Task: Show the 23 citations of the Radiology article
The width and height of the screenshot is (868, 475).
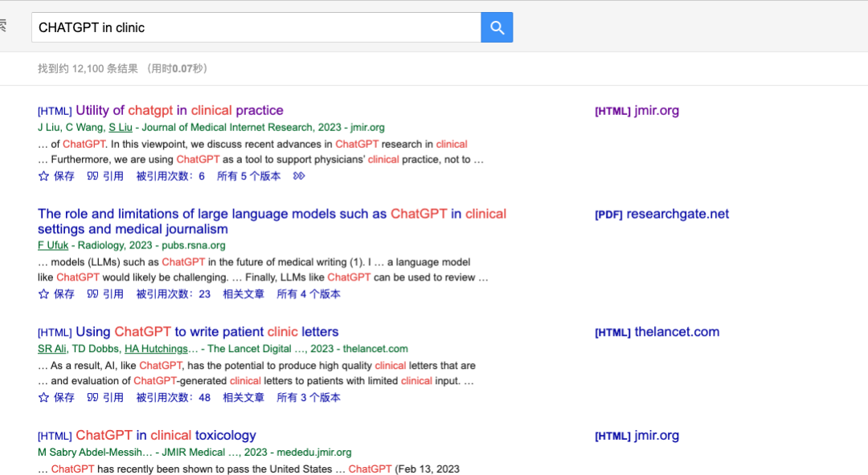Action: pyautogui.click(x=174, y=294)
